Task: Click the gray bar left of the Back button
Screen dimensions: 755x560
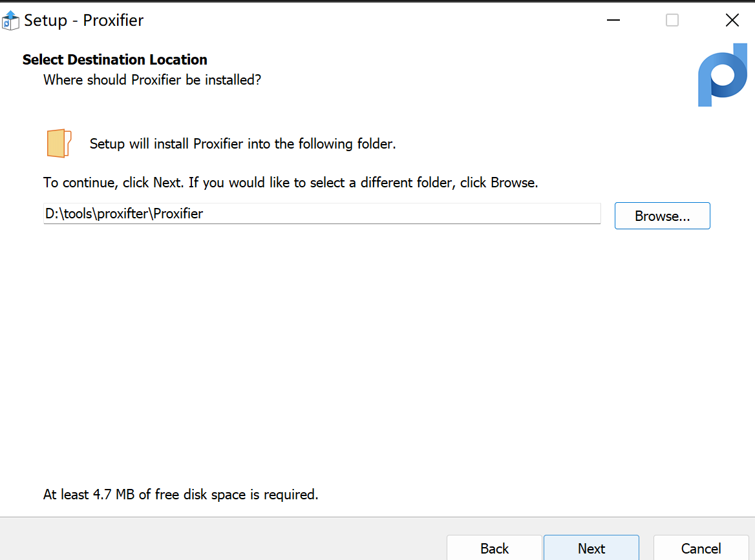Action: [222, 539]
